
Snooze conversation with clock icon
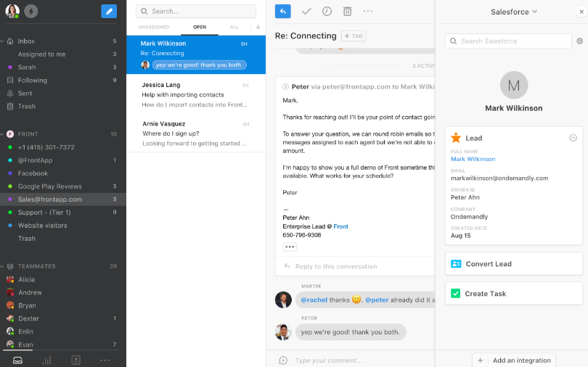coord(327,11)
